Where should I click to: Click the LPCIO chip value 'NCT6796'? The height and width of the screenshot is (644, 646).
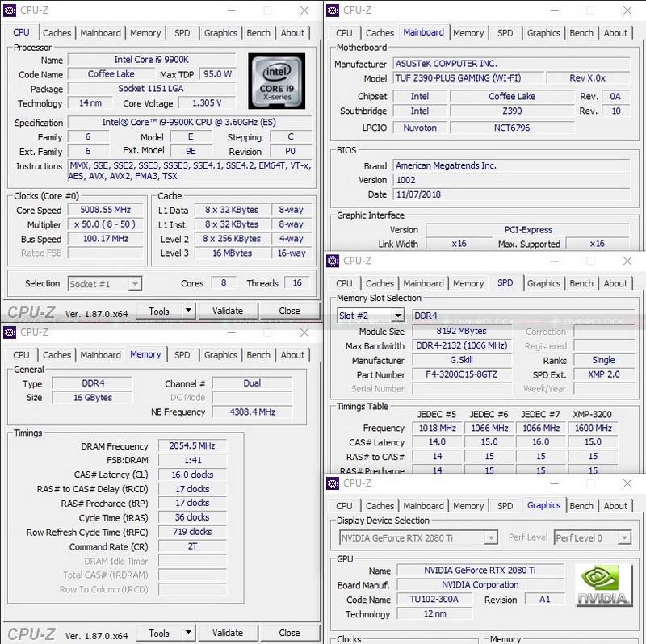coord(512,128)
